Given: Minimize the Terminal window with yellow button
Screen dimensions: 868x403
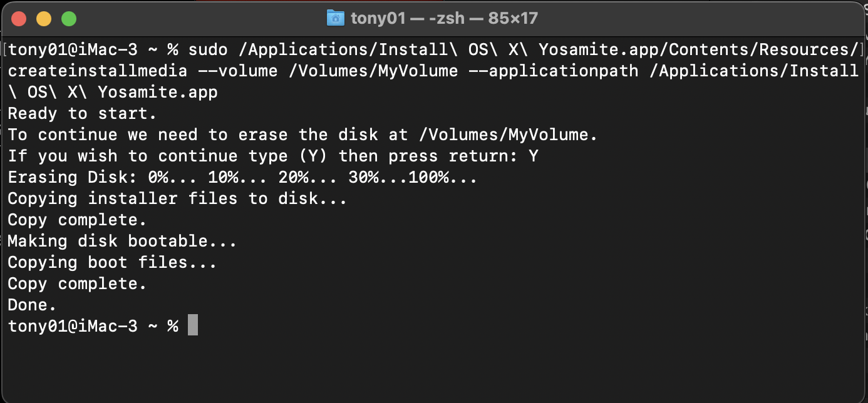Looking at the screenshot, I should 44,19.
